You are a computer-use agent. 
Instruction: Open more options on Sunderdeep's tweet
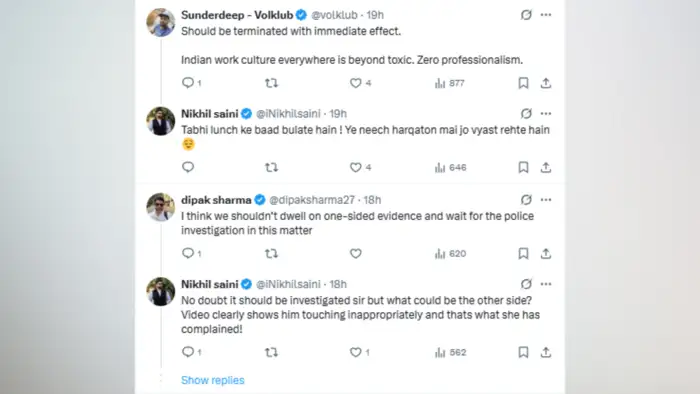[546, 15]
